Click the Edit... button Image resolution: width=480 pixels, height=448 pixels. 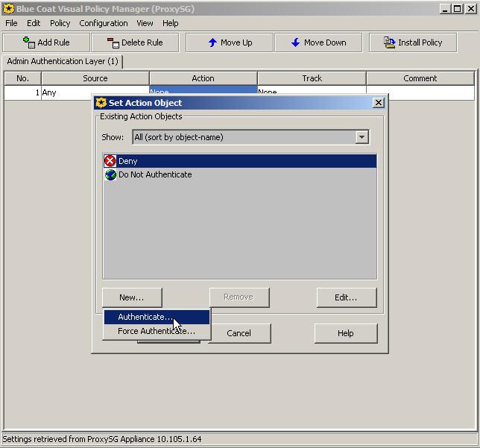(346, 297)
